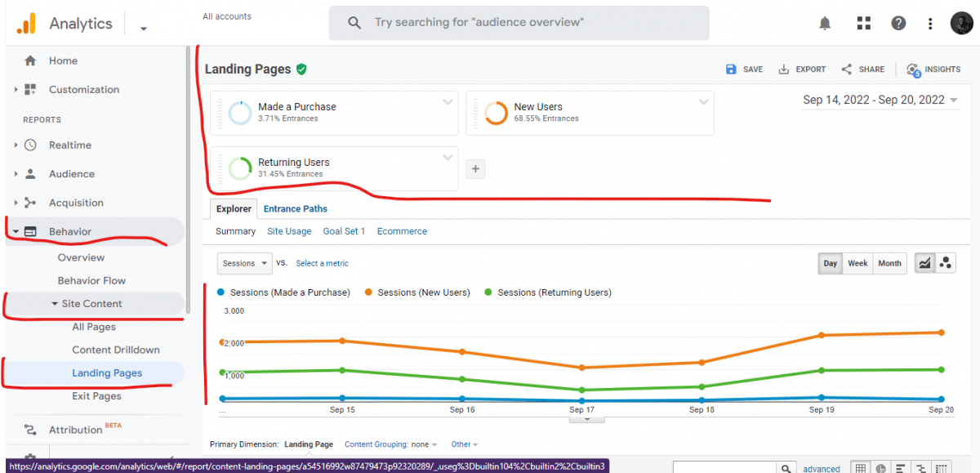980x473 pixels.
Task: Open the Ecommerce explorer tab
Action: point(401,231)
